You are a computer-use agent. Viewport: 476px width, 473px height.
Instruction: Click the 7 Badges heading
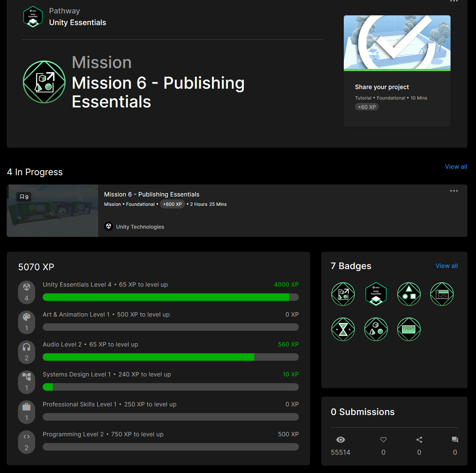pos(351,266)
